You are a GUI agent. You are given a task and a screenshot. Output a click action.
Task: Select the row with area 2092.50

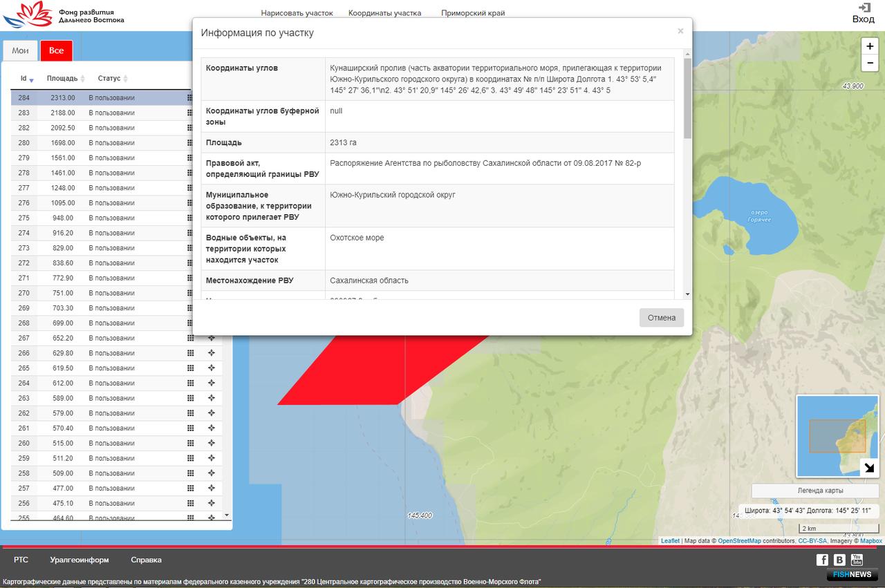pyautogui.click(x=117, y=128)
